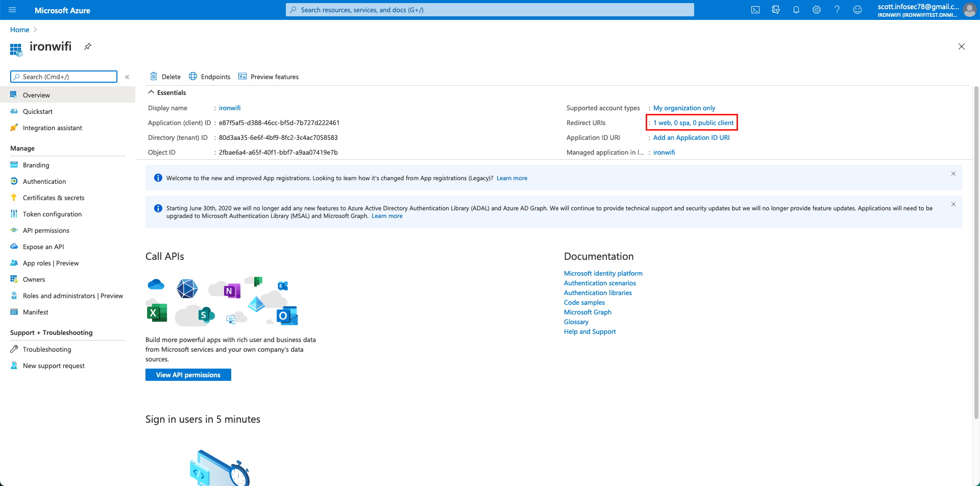Open Microsoft identity platform doc
The image size is (980, 486).
(x=603, y=273)
